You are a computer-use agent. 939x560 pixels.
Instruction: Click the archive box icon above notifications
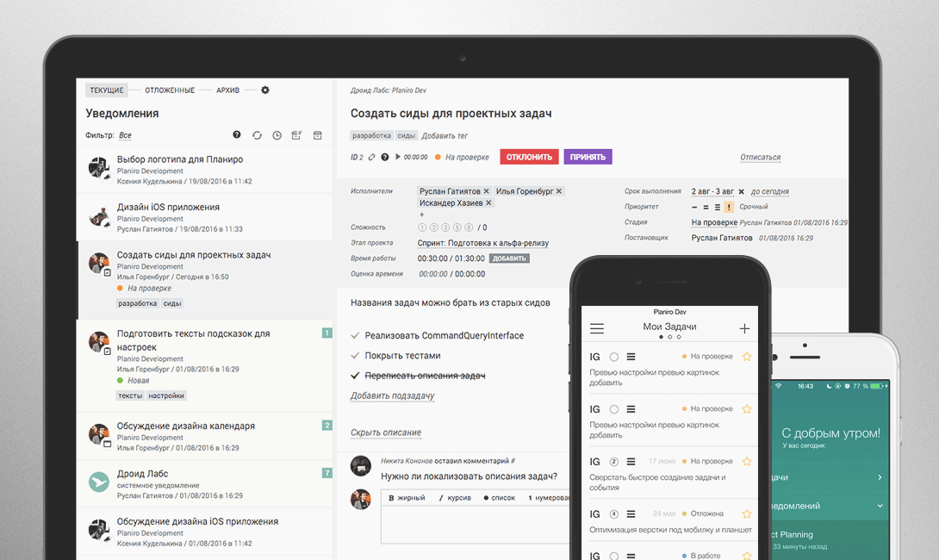[x=317, y=135]
